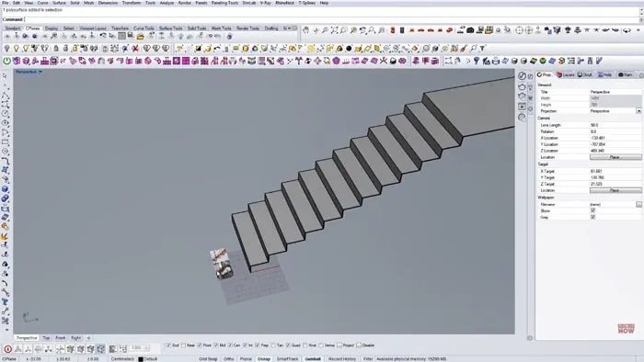Click the red X delete icon

click(135, 49)
